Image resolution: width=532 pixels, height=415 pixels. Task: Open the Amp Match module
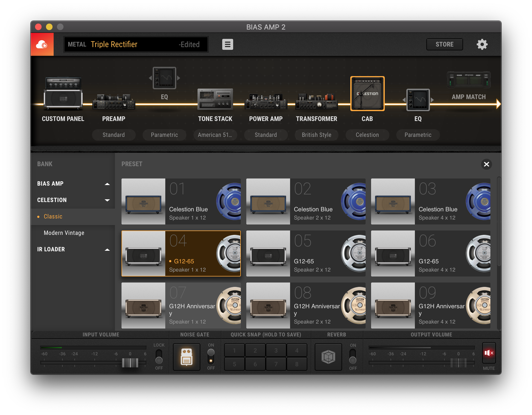point(469,80)
